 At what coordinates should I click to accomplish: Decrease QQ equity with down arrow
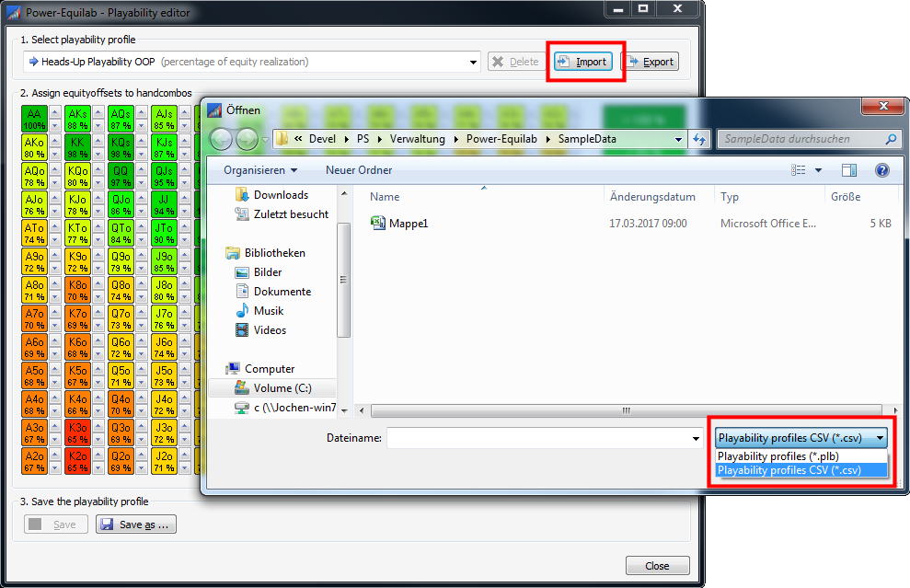(x=142, y=183)
